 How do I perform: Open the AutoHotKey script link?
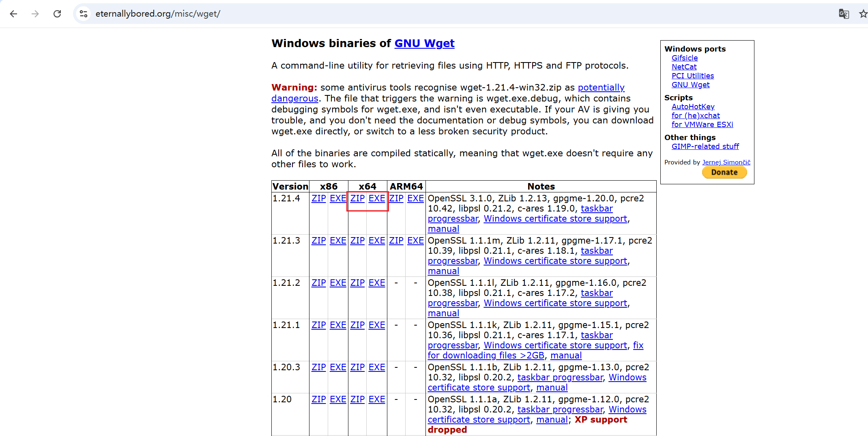[693, 106]
